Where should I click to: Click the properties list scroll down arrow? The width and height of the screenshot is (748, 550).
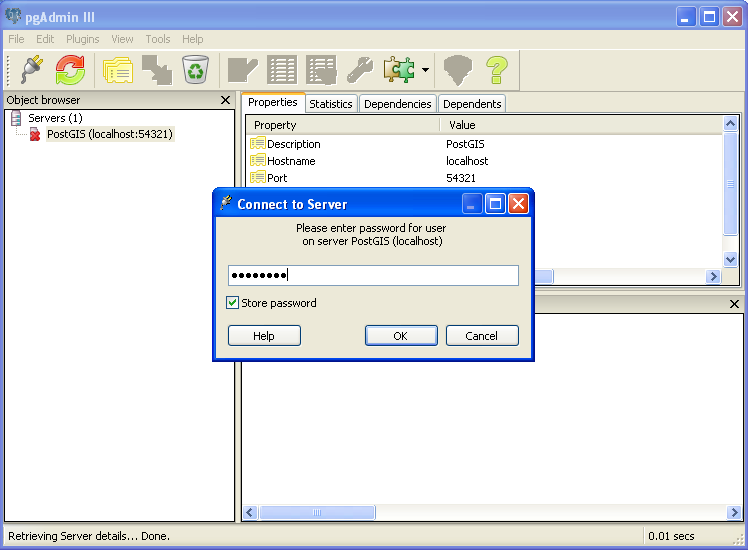(730, 260)
